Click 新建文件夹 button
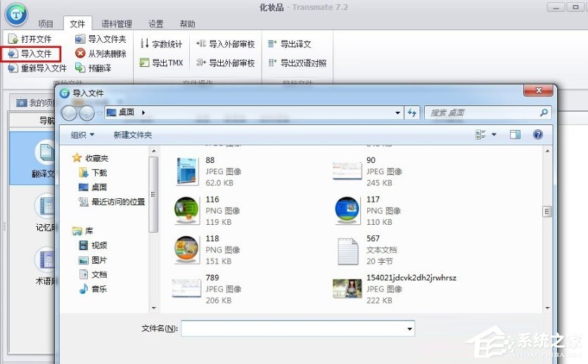 (x=133, y=135)
